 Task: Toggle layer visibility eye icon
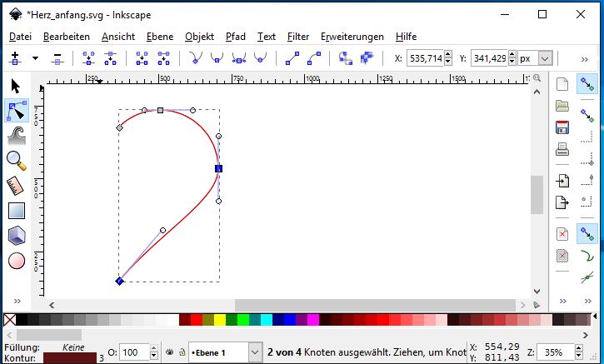pyautogui.click(x=169, y=352)
